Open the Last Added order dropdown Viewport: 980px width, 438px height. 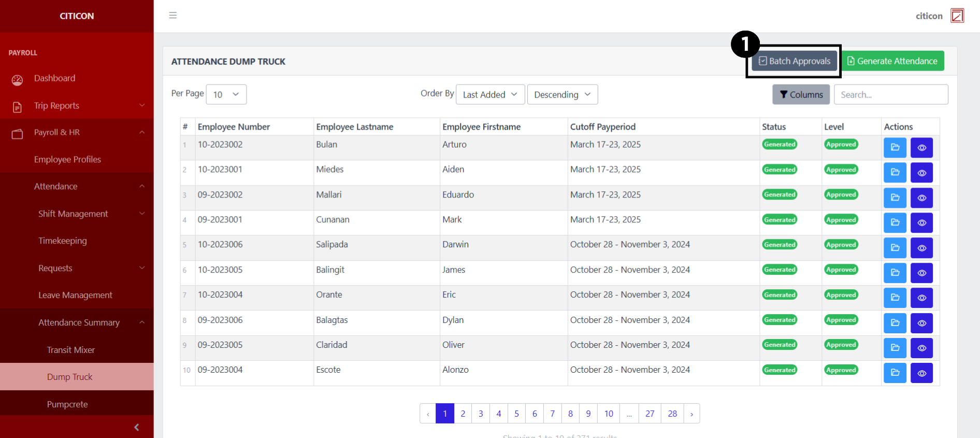point(490,94)
